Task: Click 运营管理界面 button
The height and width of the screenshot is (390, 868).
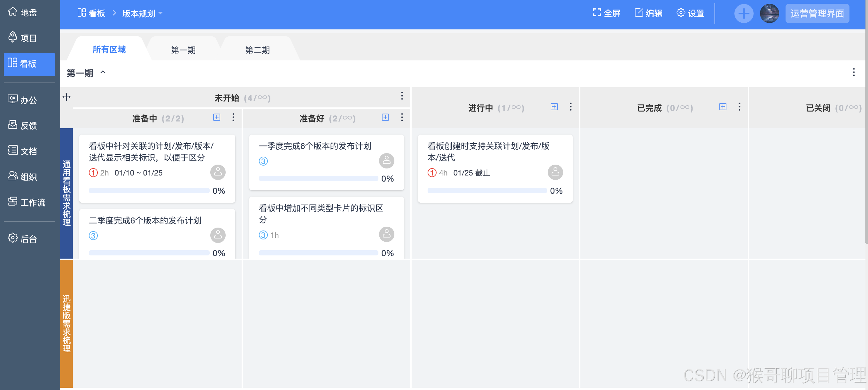Action: pyautogui.click(x=817, y=13)
